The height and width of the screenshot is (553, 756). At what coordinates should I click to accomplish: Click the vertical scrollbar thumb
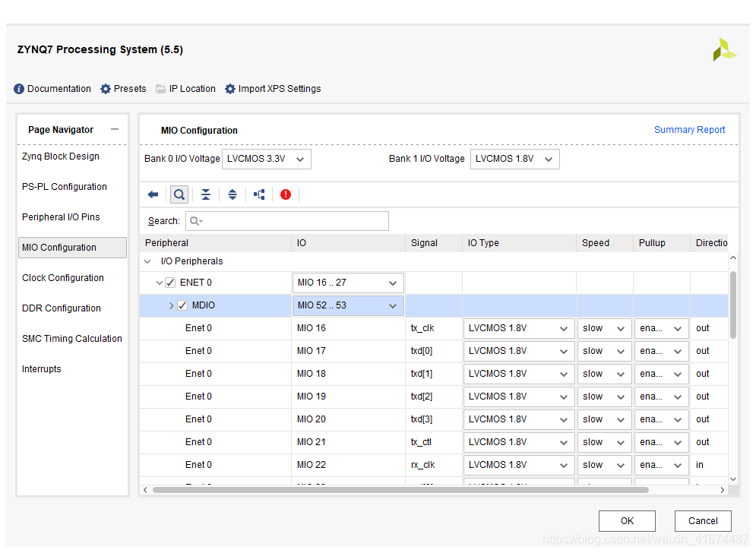click(x=733, y=305)
